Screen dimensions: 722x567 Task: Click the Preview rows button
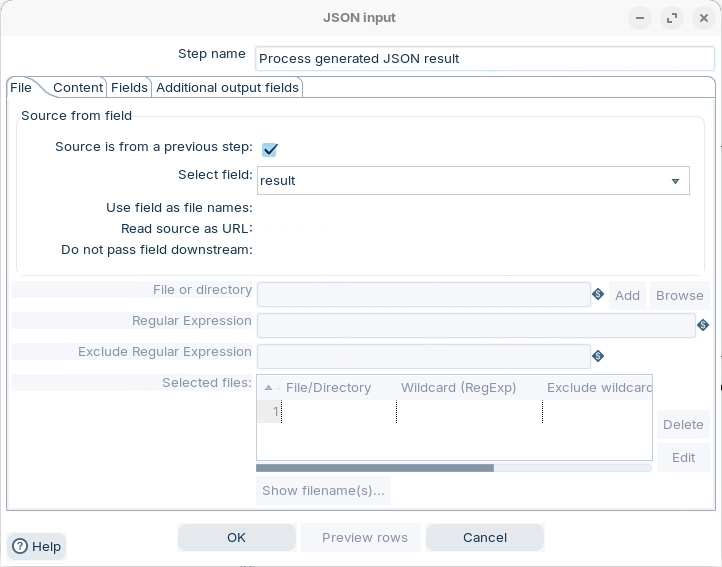click(x=364, y=537)
